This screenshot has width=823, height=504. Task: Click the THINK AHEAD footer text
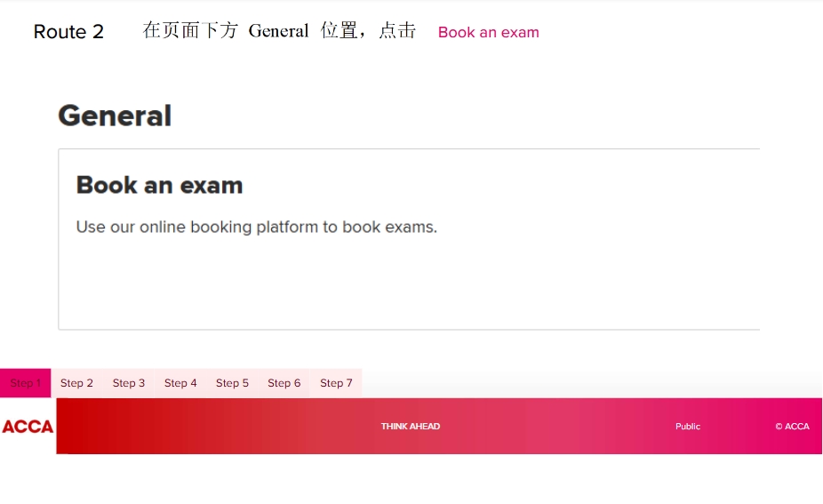coord(411,427)
